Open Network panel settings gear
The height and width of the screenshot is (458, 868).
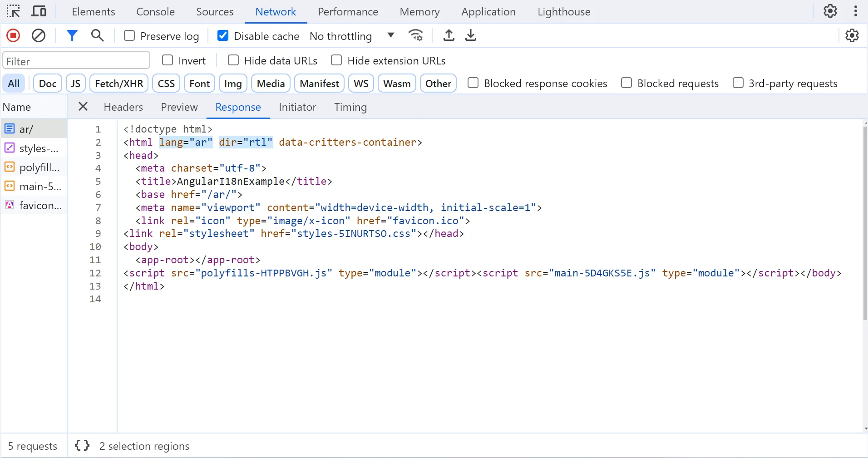[852, 35]
